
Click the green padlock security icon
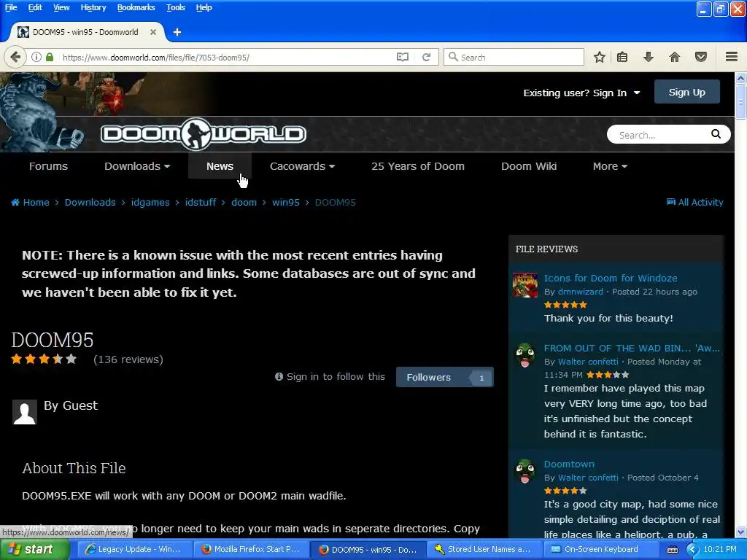pyautogui.click(x=50, y=57)
